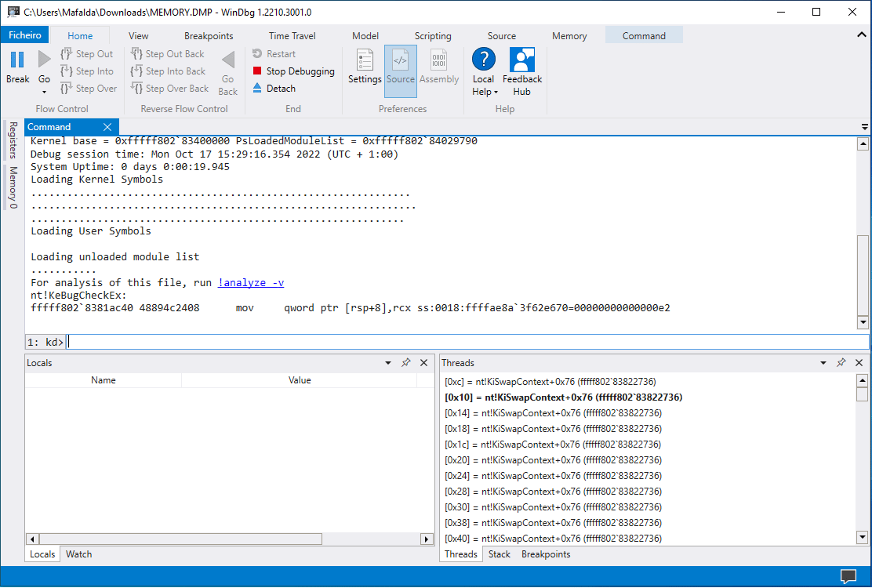Switch to the Watch tab
Viewport: 872px width, 588px height.
[x=79, y=554]
